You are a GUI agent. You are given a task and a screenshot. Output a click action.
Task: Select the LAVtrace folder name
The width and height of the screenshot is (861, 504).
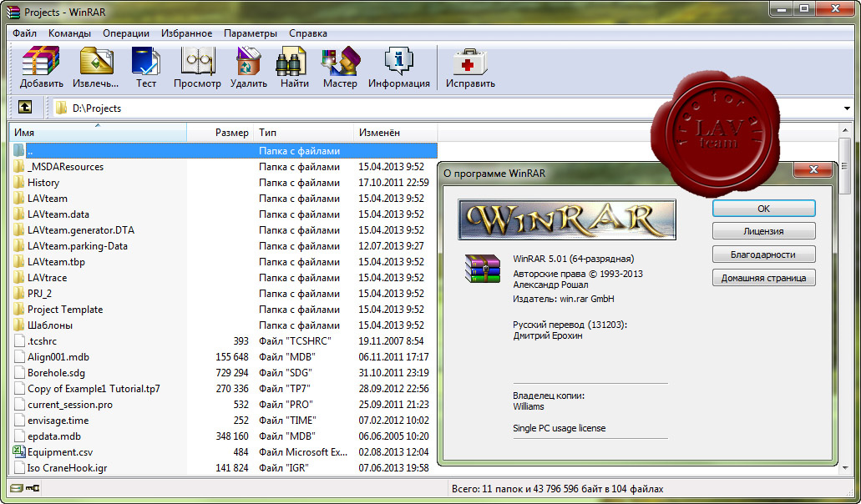coord(48,278)
